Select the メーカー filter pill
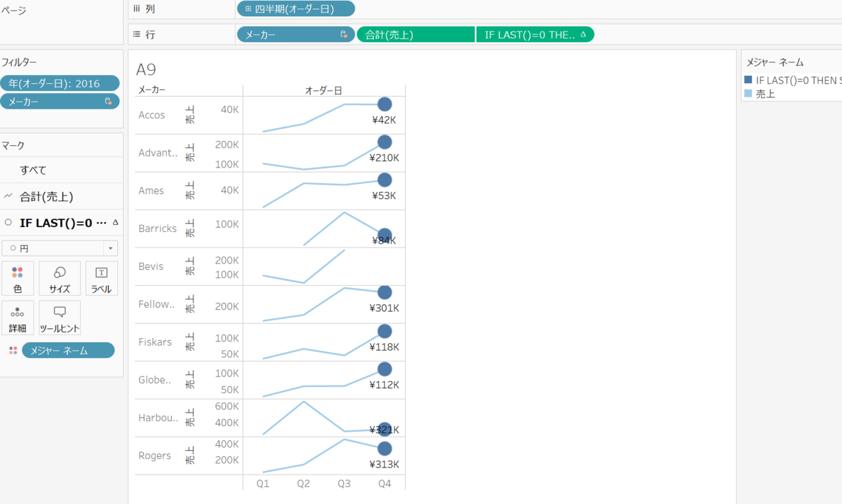The image size is (842, 504). coord(60,102)
